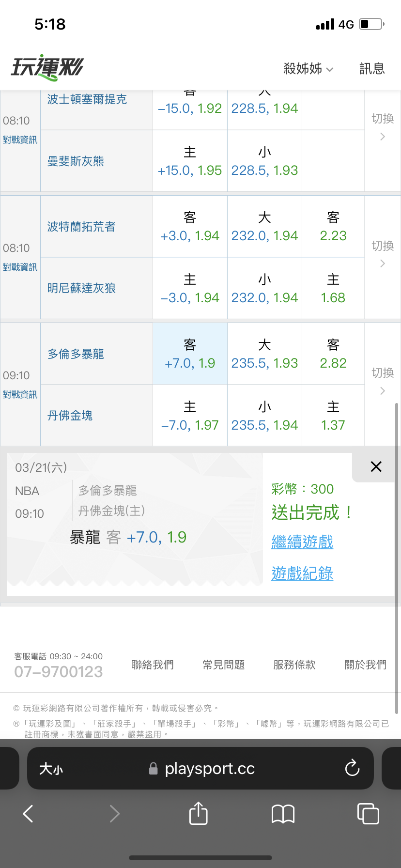Select 大 235.5 over option

pos(264,354)
